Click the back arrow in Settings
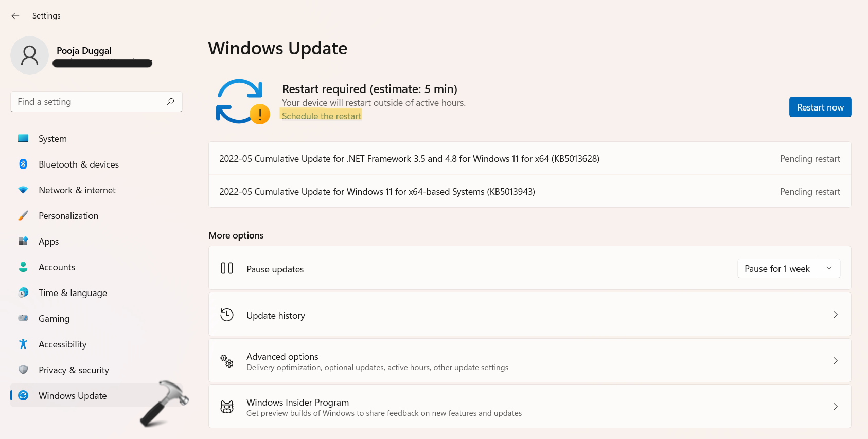Screen dimensions: 868x439 15,16
